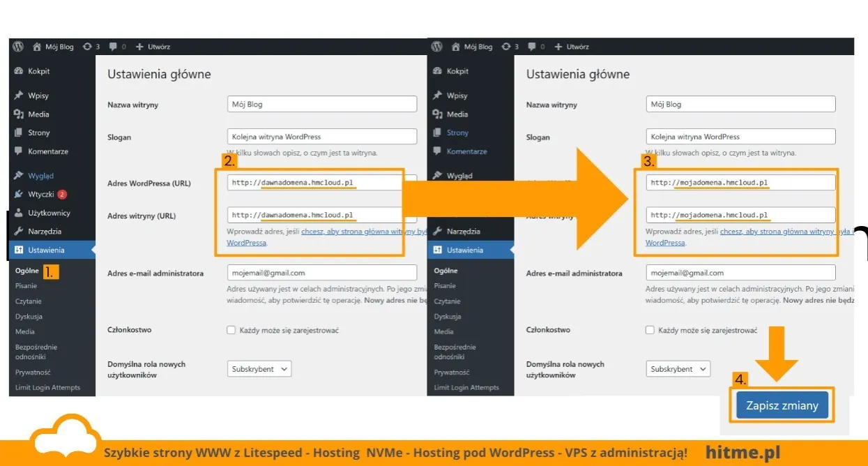Click the comments bubble icon showing 0
868x466 pixels.
click(x=115, y=47)
